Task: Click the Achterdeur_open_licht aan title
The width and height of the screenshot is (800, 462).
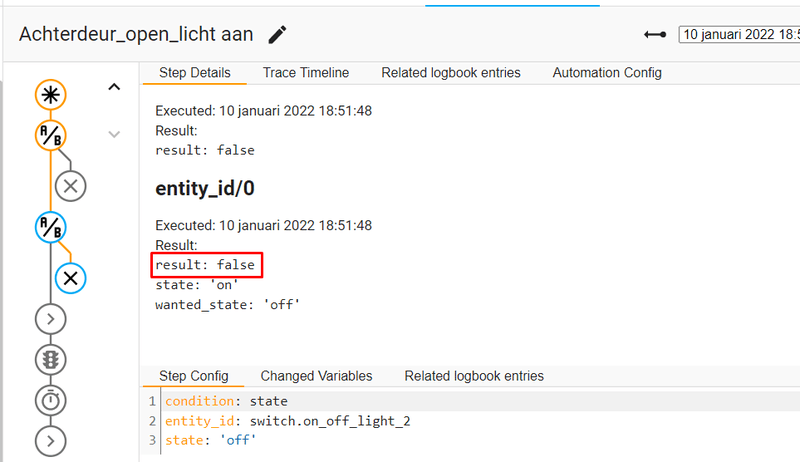Action: pos(136,35)
